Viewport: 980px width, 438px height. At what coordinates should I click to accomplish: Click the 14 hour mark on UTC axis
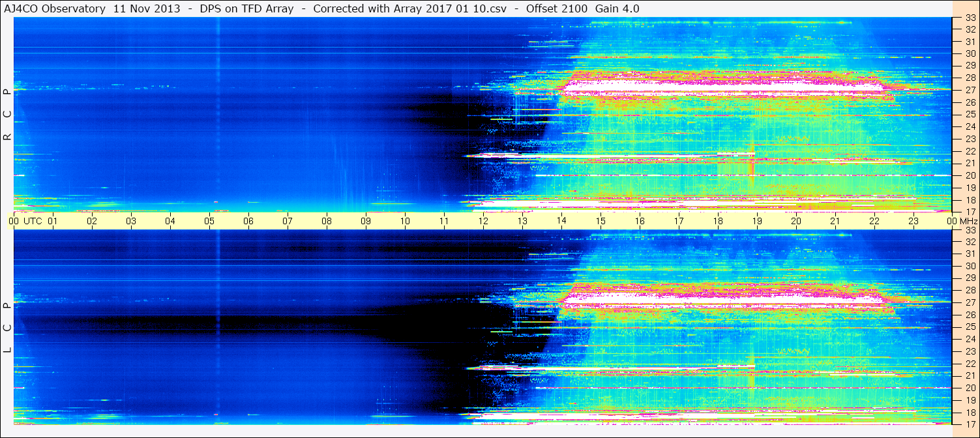tap(561, 221)
